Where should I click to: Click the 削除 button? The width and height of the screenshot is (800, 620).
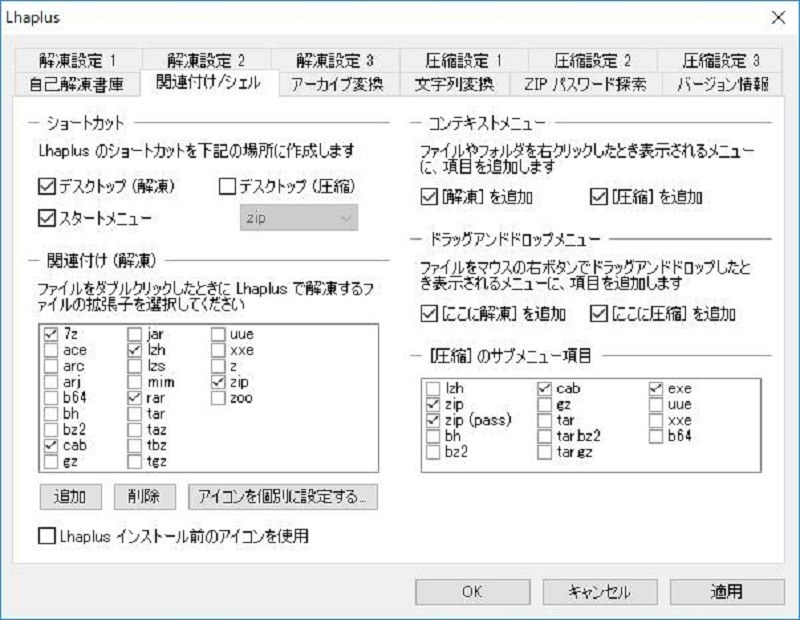click(x=144, y=496)
